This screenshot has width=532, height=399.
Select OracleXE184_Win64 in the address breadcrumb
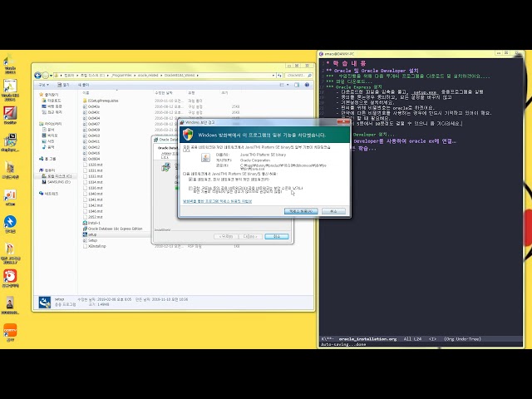[x=180, y=76]
